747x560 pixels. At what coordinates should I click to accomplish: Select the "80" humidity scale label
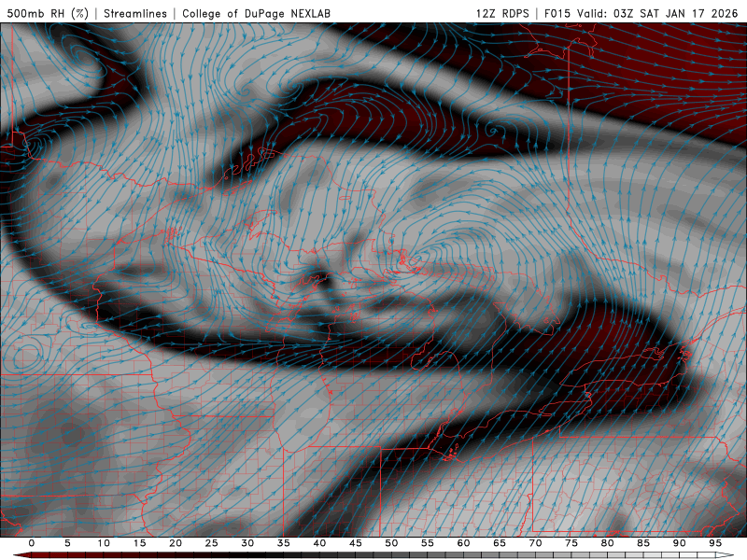pos(608,543)
